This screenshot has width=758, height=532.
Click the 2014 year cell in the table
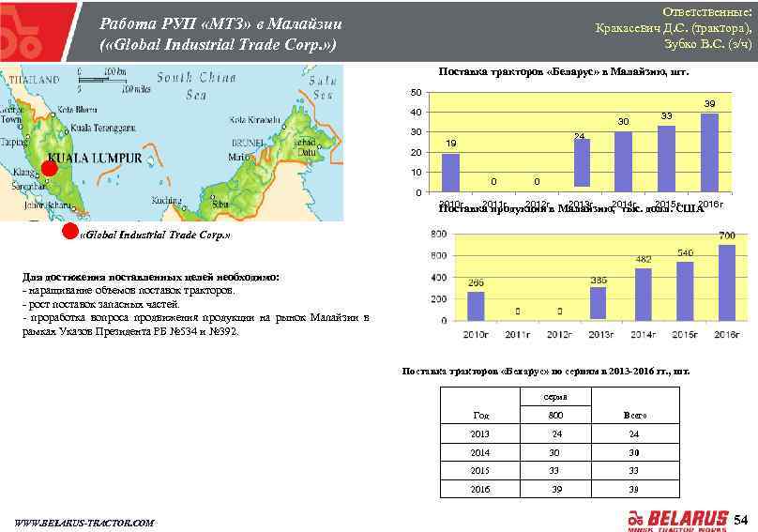pyautogui.click(x=480, y=452)
